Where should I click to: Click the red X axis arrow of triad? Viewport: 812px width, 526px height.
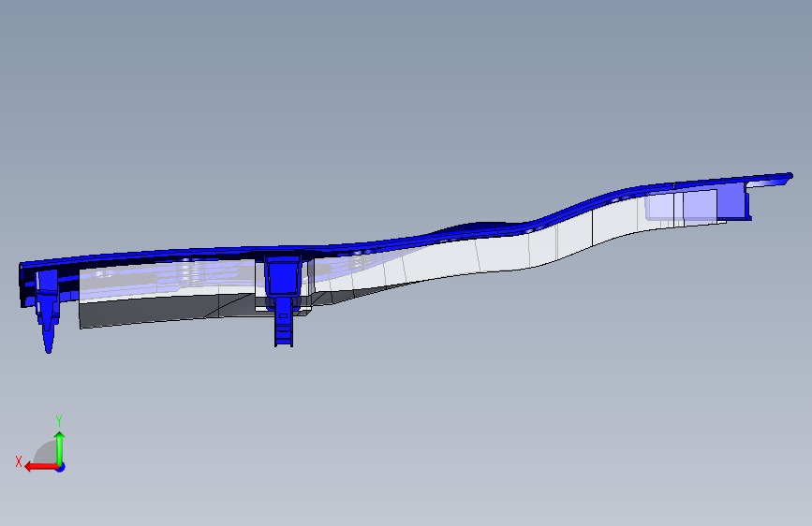click(x=40, y=467)
